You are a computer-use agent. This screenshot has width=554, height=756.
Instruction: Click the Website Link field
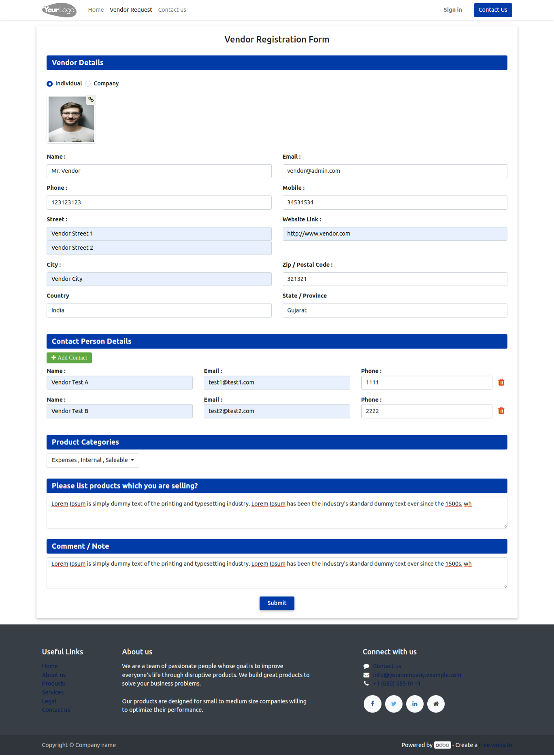[x=395, y=234]
